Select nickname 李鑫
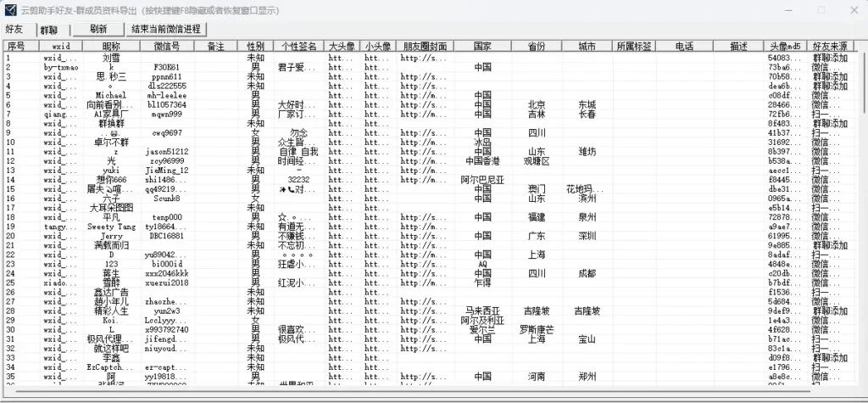Image resolution: width=868 pixels, height=403 pixels. coord(111,358)
